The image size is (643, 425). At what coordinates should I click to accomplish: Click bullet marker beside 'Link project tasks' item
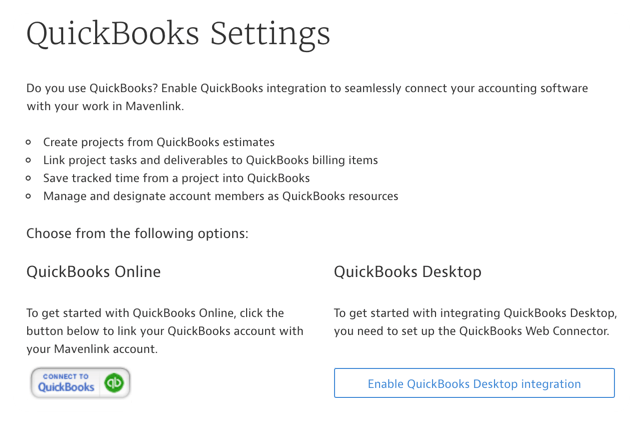pos(31,160)
